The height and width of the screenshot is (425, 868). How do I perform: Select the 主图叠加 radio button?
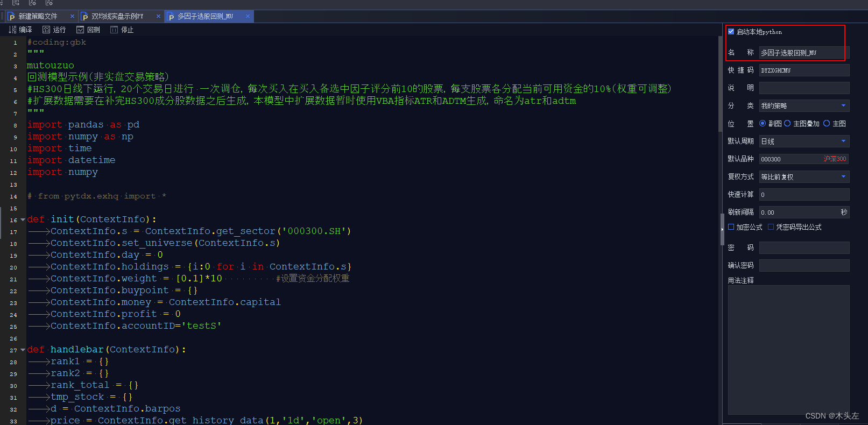coord(787,123)
